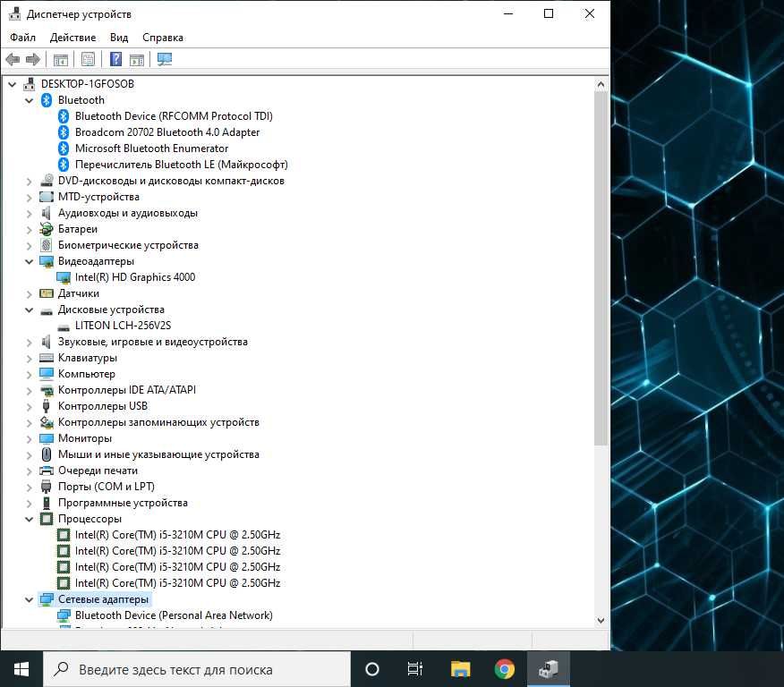
Task: Select the Мониторы category
Action: (x=85, y=438)
